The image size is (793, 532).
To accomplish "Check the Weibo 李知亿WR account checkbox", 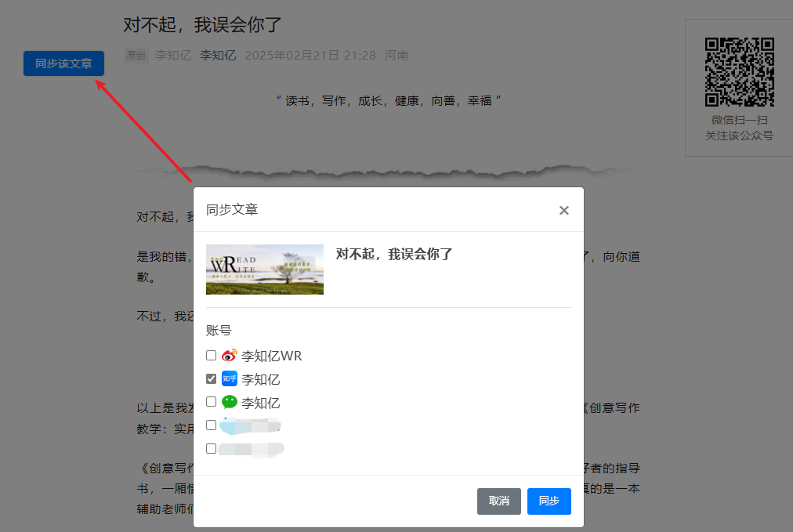I will point(212,356).
